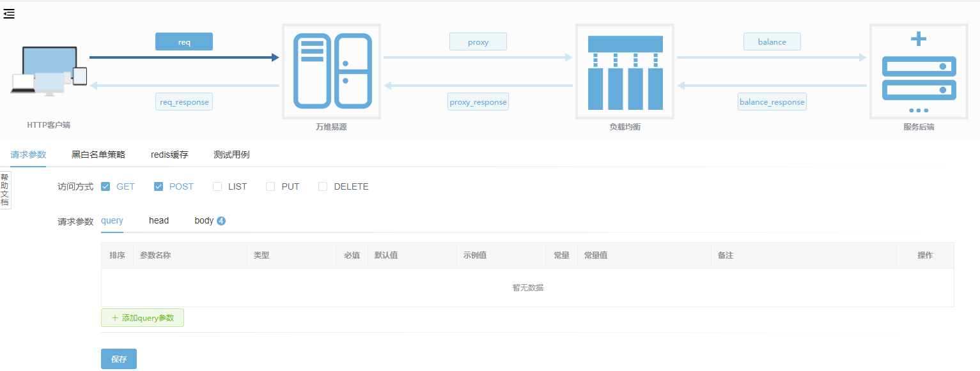Click the HTTP客户端 devices icon
The width and height of the screenshot is (980, 371).
(49, 72)
